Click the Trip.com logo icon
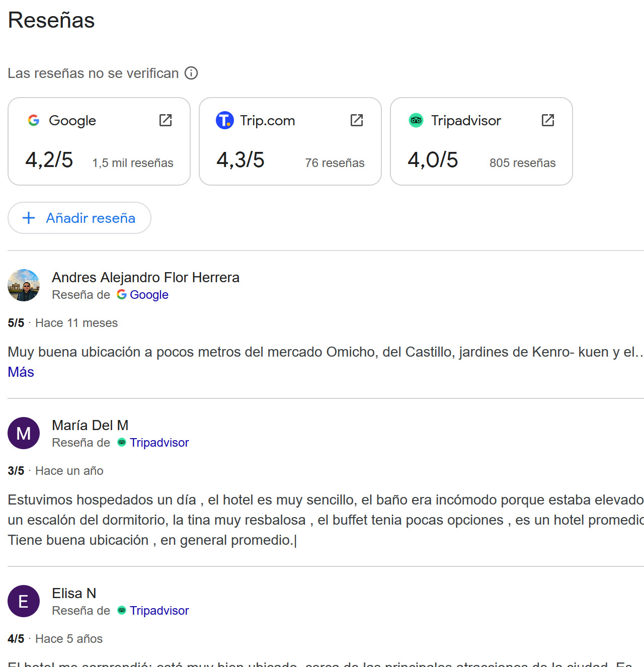This screenshot has height=667, width=644. (x=224, y=121)
